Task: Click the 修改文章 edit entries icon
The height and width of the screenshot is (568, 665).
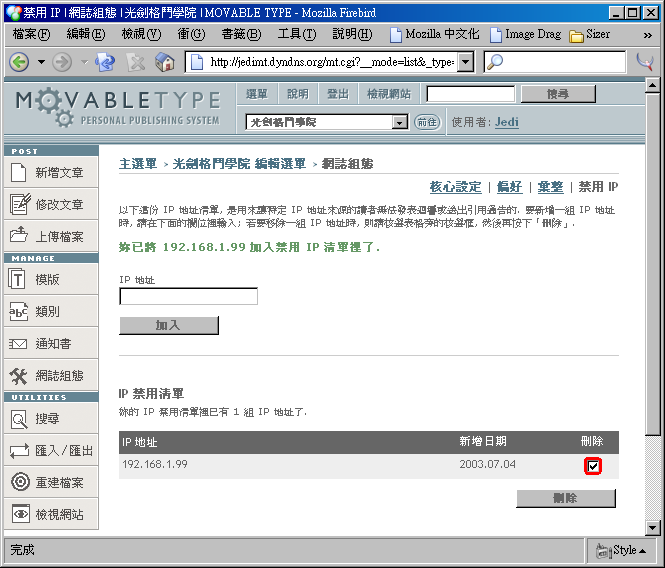Action: tap(20, 204)
